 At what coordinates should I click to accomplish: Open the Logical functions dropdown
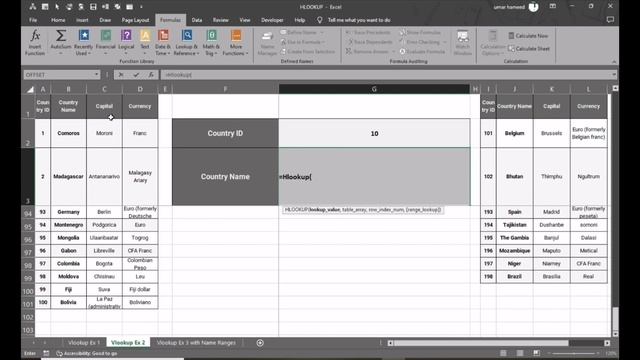click(x=126, y=42)
